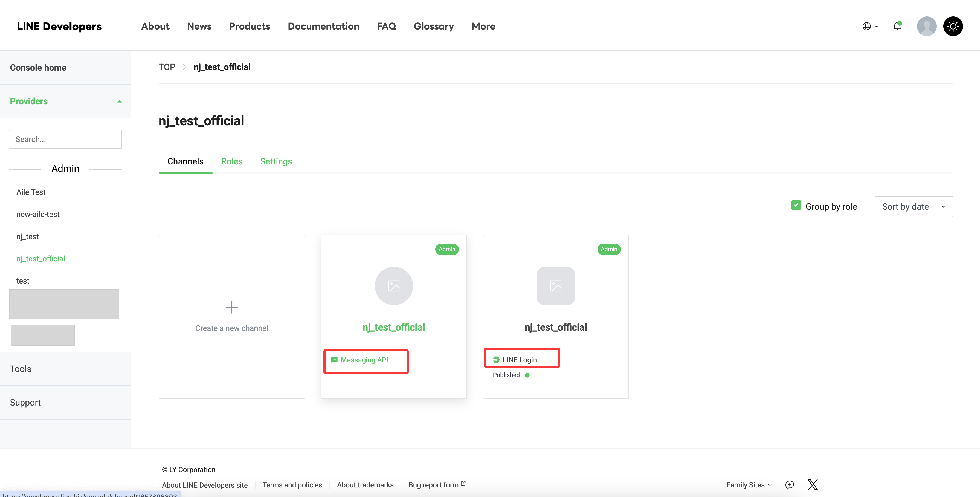Open About trademarks link
980x497 pixels.
pos(365,485)
